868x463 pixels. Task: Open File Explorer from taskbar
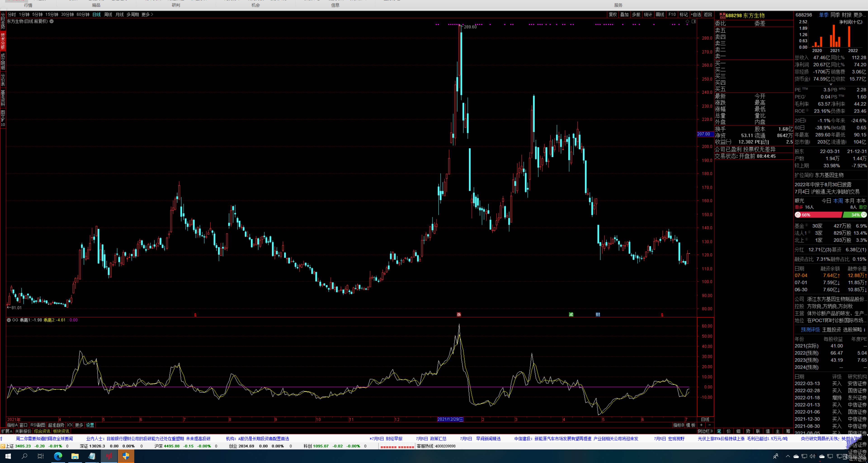coord(75,456)
